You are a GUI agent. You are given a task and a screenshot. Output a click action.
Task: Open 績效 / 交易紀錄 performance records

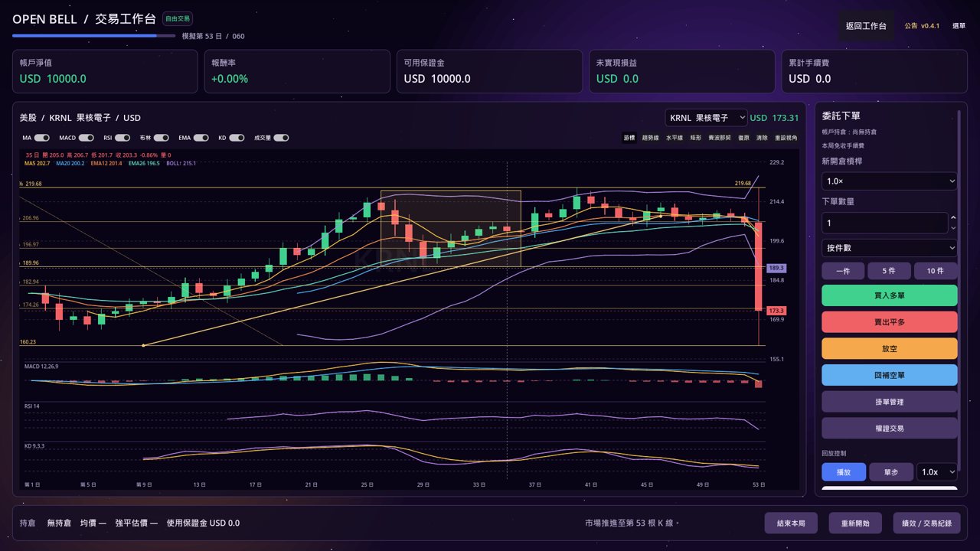[x=926, y=523]
